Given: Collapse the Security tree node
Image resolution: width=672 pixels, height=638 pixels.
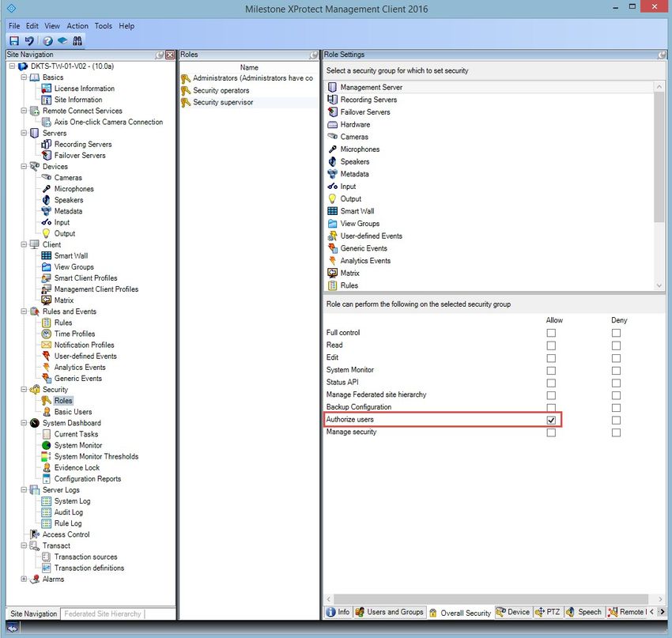Looking at the screenshot, I should click(x=24, y=389).
